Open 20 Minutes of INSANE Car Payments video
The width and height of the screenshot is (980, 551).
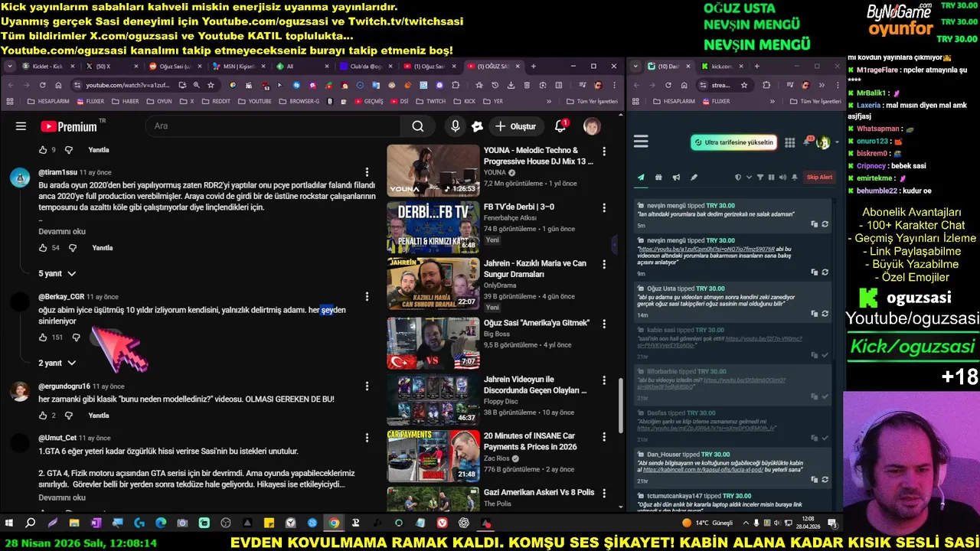coord(433,455)
